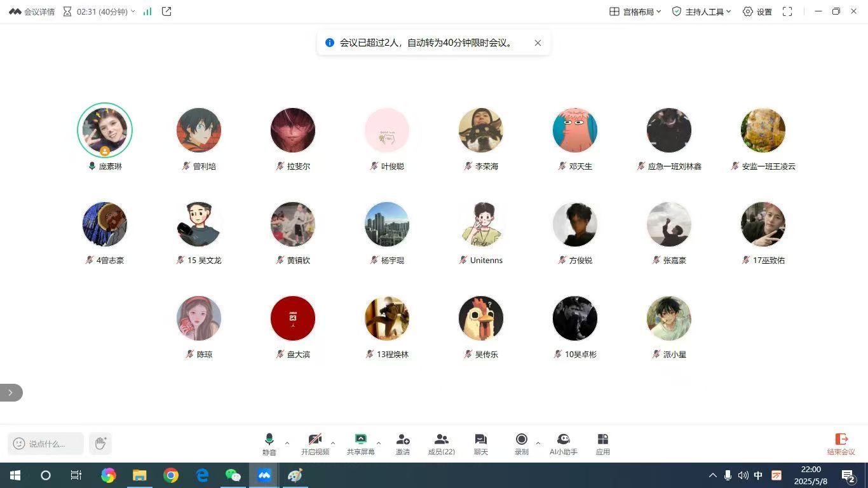Select 派小星's anime avatar

click(669, 318)
